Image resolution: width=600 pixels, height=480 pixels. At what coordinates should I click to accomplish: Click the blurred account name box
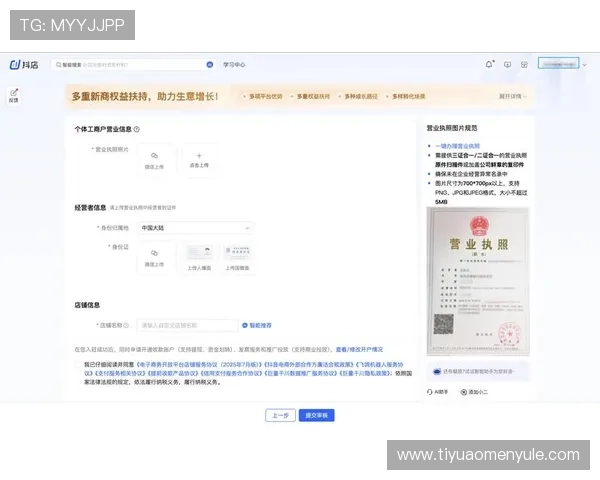pyautogui.click(x=559, y=63)
